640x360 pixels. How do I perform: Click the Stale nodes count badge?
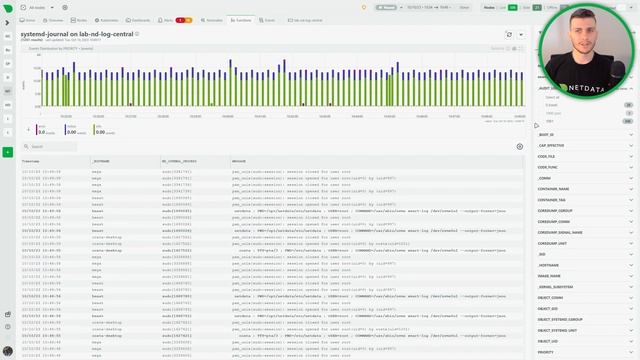coord(537,7)
